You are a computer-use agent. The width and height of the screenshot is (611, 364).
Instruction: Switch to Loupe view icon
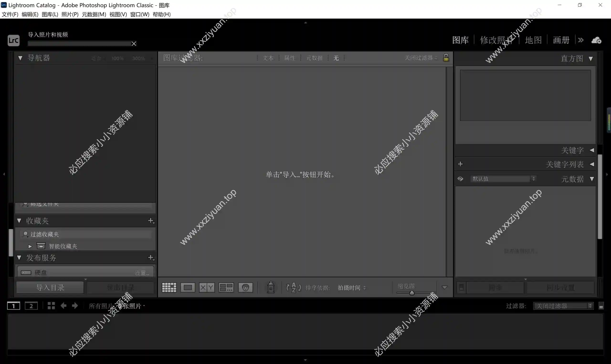(x=188, y=287)
